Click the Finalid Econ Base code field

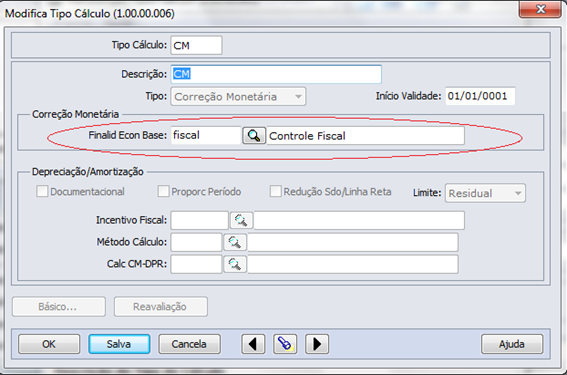pyautogui.click(x=206, y=135)
